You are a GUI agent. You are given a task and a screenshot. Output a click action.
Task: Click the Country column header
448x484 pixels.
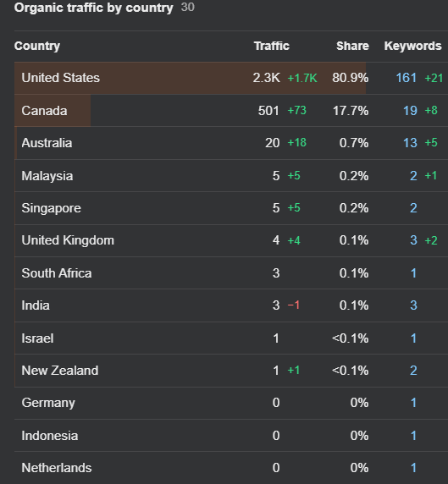coord(37,46)
